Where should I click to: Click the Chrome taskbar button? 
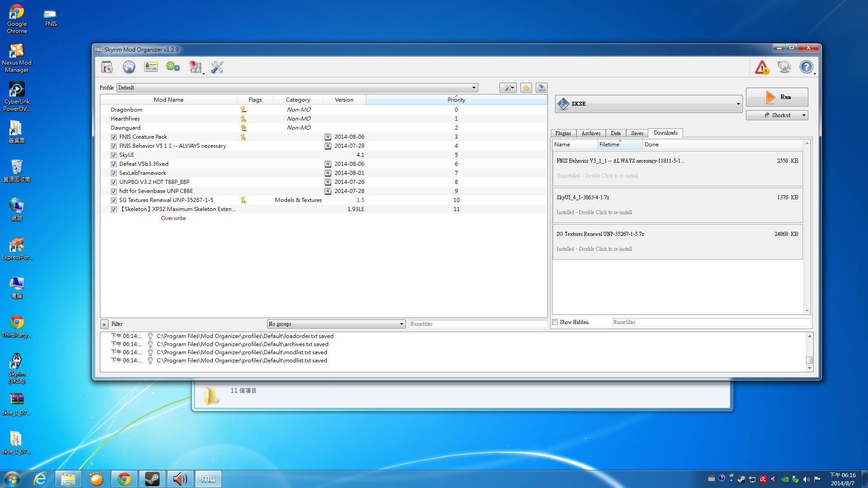(124, 479)
